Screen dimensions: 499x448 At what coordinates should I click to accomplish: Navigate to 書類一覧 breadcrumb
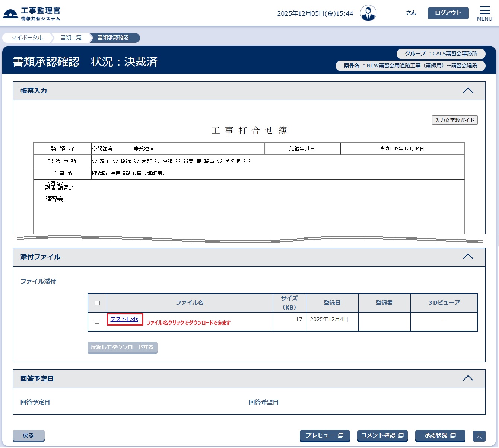coord(71,38)
